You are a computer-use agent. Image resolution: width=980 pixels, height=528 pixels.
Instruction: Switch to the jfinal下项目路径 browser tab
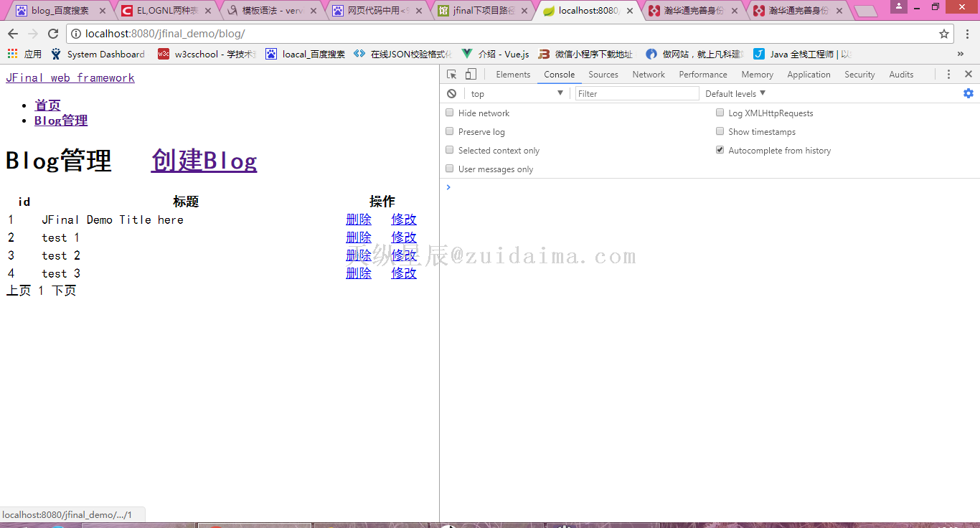click(x=482, y=11)
